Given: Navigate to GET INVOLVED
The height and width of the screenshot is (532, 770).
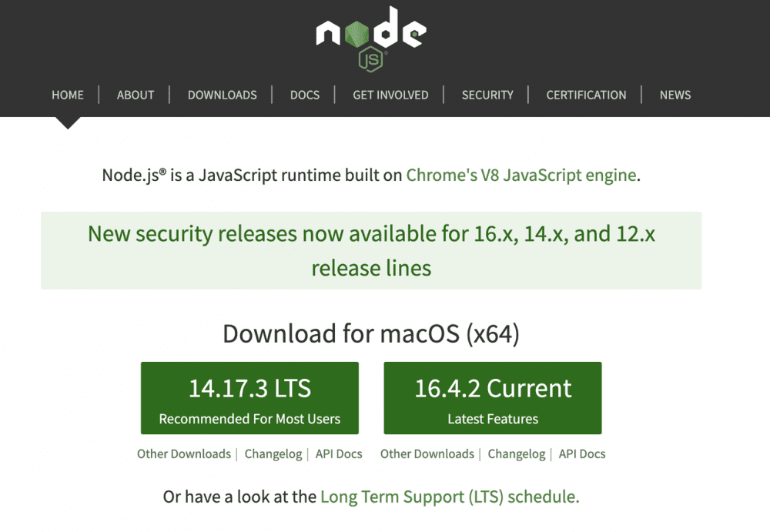Looking at the screenshot, I should tap(390, 95).
